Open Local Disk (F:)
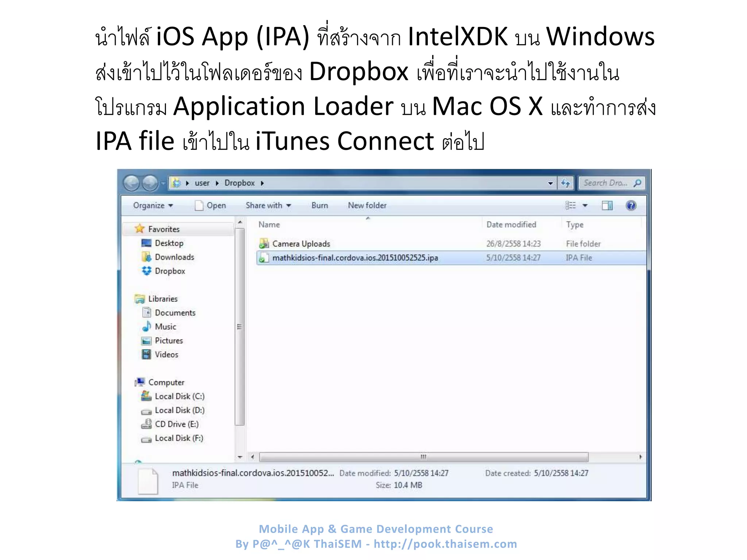747x560 pixels. pos(179,438)
